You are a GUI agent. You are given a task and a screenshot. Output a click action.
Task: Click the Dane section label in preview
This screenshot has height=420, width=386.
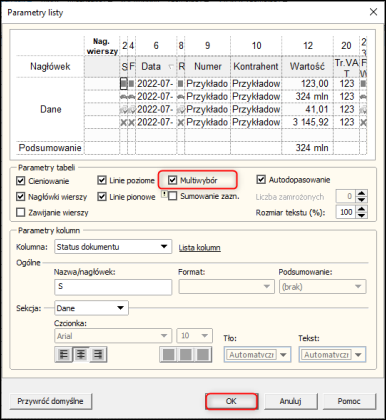click(51, 109)
